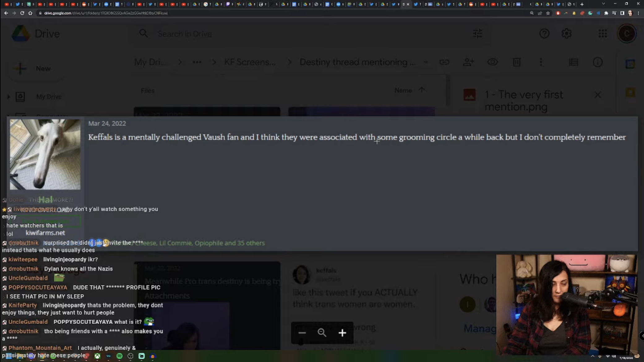This screenshot has width=644, height=362.
Task: Share folder with the add-person icon
Action: (x=468, y=62)
